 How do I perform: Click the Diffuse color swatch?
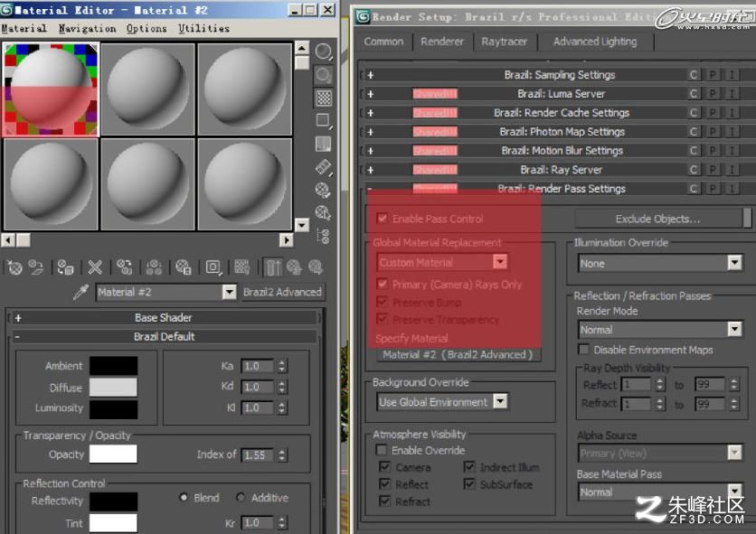click(x=113, y=387)
